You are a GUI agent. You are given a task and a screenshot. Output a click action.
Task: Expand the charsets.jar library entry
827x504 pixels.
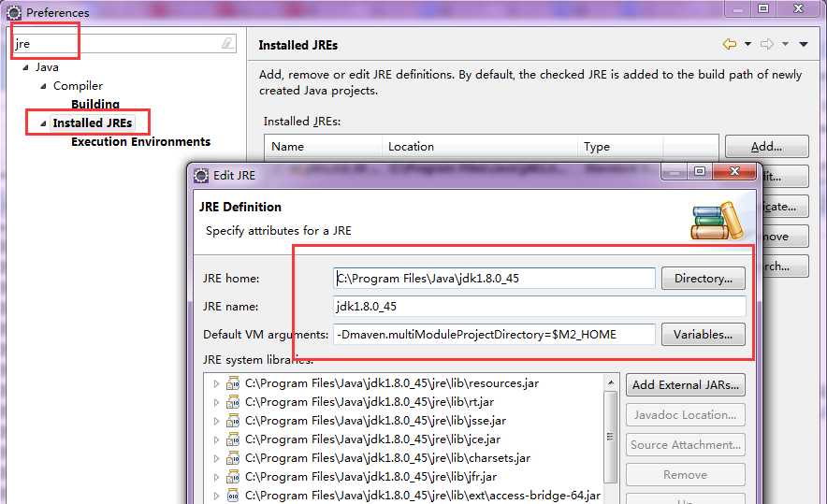click(216, 459)
